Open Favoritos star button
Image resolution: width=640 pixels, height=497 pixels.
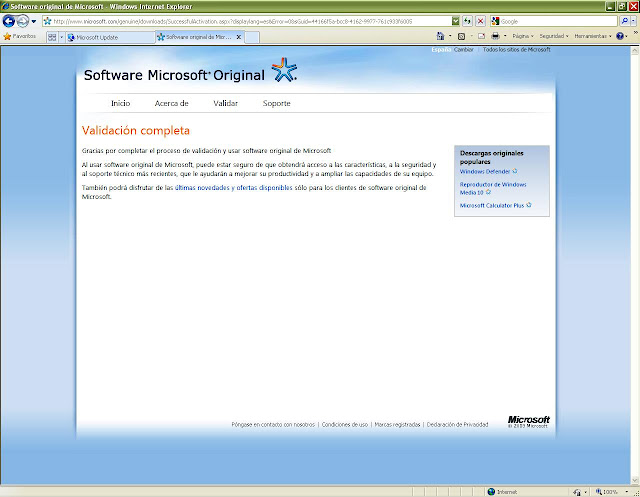coord(20,37)
